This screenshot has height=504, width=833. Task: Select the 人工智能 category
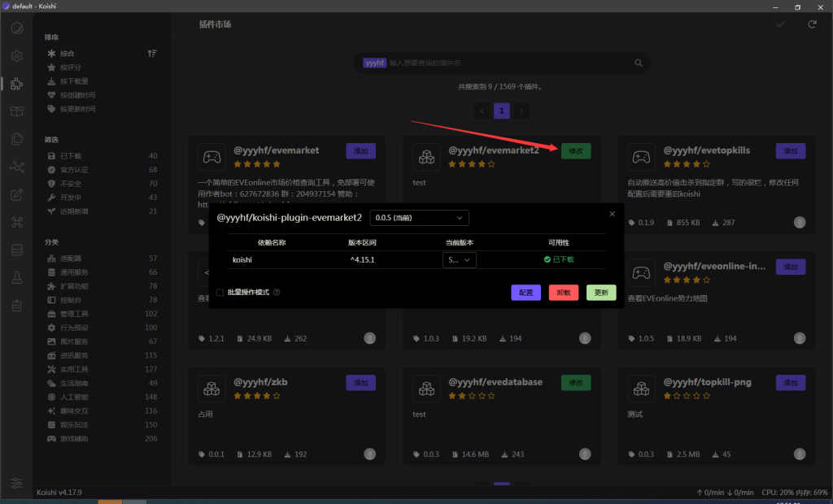(x=74, y=397)
